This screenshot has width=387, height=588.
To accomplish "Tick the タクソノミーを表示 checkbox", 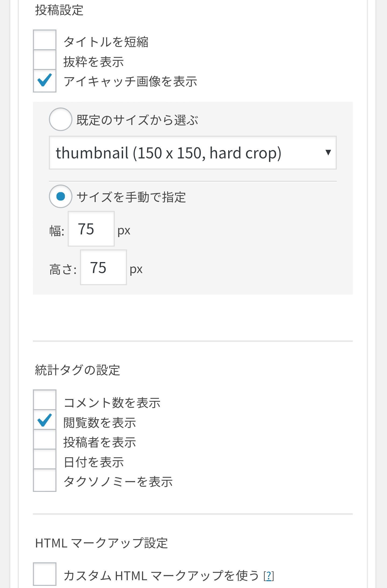I will [x=45, y=480].
